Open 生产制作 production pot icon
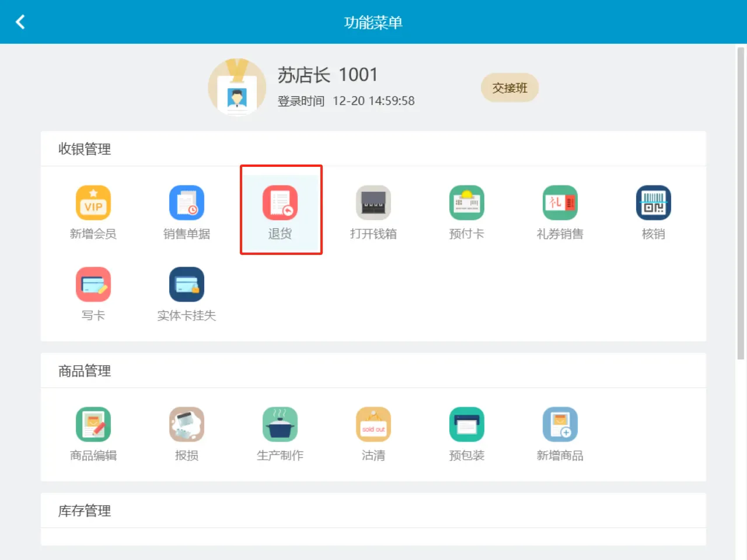Viewport: 747px width, 560px height. click(280, 424)
